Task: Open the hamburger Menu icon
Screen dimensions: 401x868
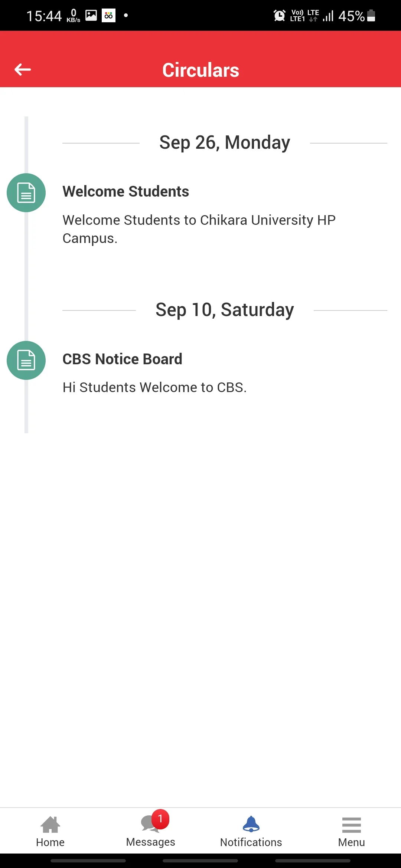Action: tap(351, 825)
